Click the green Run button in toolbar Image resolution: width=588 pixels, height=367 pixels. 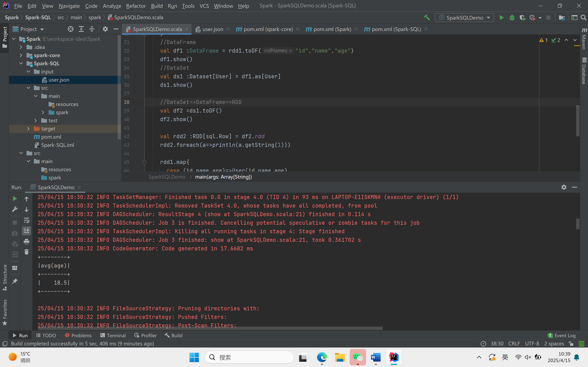pyautogui.click(x=501, y=18)
